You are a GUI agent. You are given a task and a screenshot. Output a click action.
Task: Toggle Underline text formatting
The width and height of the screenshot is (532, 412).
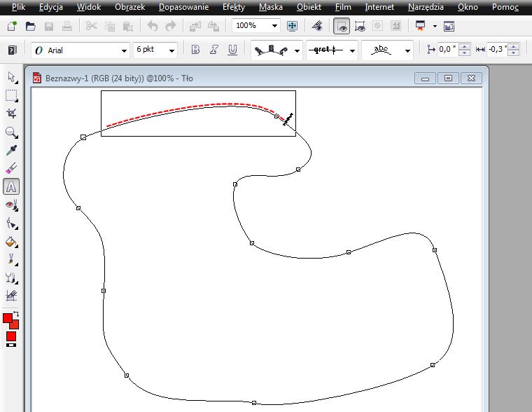pyautogui.click(x=232, y=50)
